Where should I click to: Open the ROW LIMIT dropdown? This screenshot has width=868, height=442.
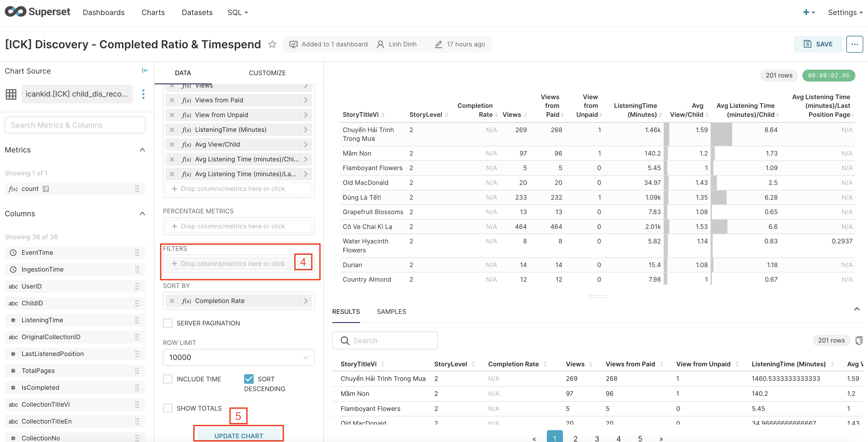tap(239, 357)
